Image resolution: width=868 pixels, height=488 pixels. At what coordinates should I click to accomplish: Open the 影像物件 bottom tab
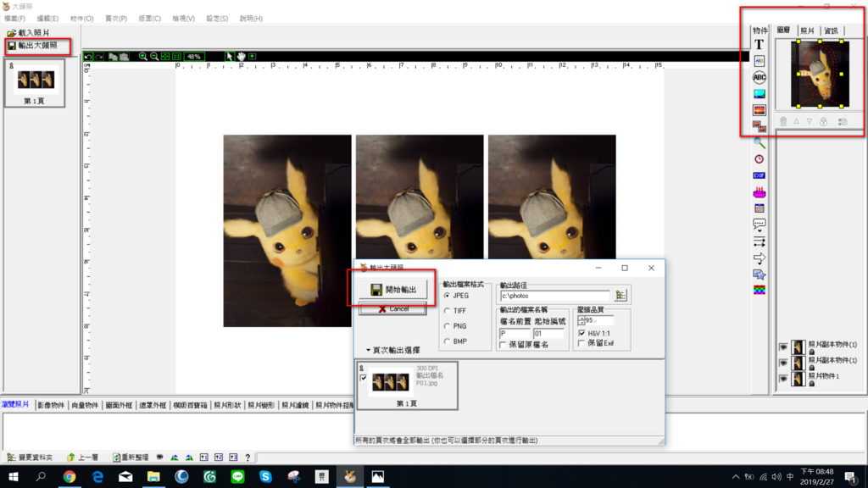click(51, 406)
